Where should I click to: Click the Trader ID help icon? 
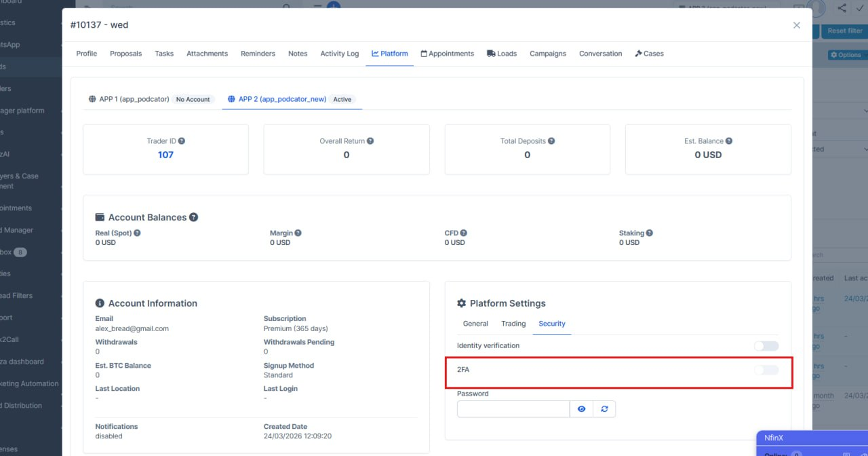[182, 141]
